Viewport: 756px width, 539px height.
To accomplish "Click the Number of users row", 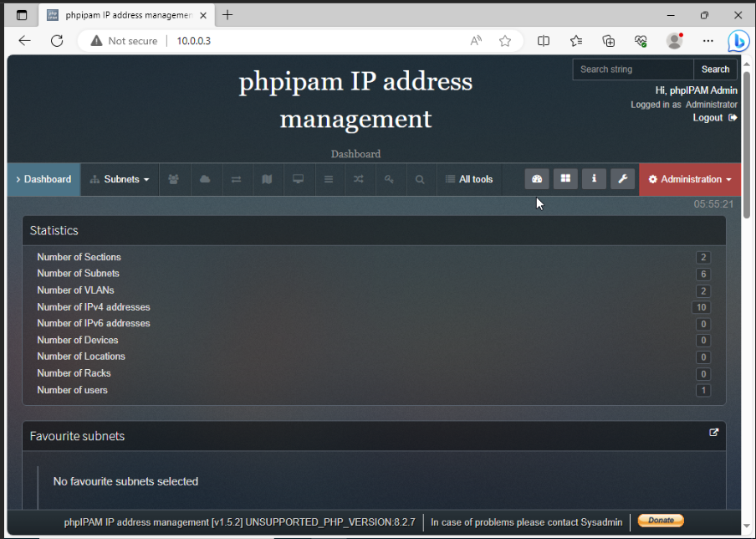I will point(374,390).
